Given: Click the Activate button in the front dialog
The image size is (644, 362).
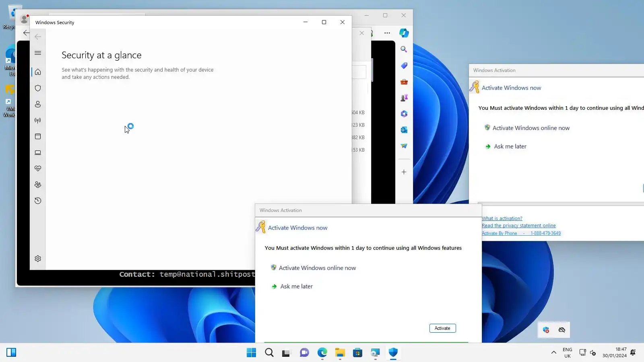Looking at the screenshot, I should coord(442,328).
